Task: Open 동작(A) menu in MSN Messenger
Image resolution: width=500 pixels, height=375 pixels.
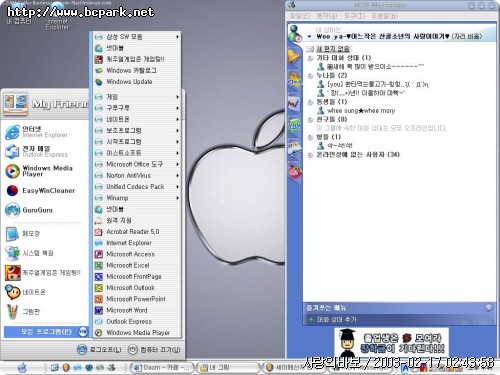Action: click(327, 16)
